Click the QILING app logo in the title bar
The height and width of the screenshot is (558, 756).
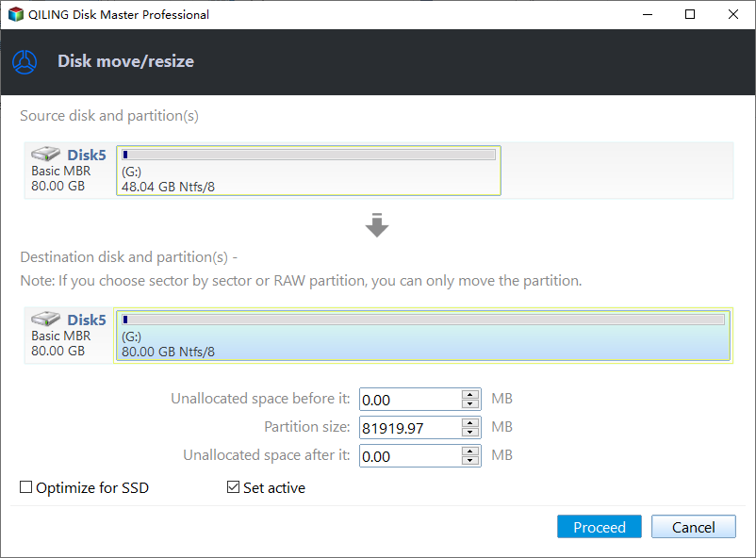[16, 14]
